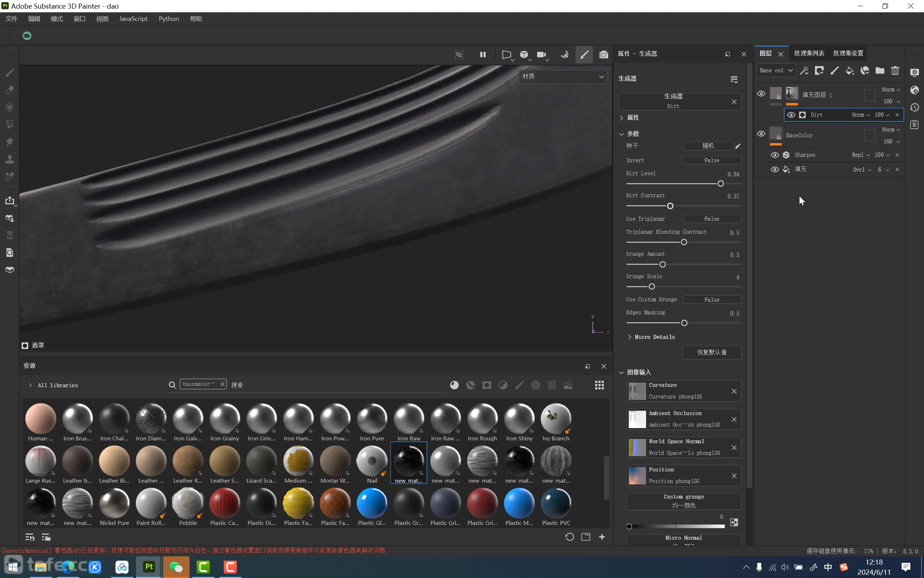The width and height of the screenshot is (924, 578).
Task: Filter assets by materials sphere icon
Action: (454, 385)
